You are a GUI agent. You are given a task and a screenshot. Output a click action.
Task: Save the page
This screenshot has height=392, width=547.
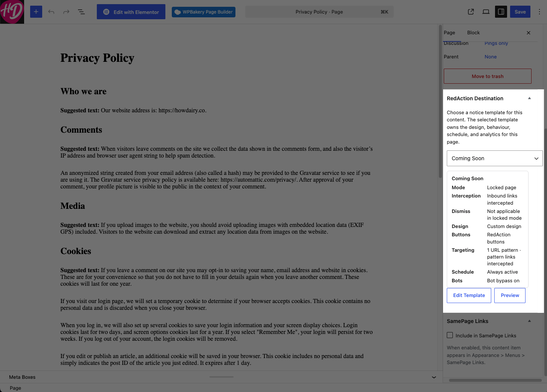(520, 12)
